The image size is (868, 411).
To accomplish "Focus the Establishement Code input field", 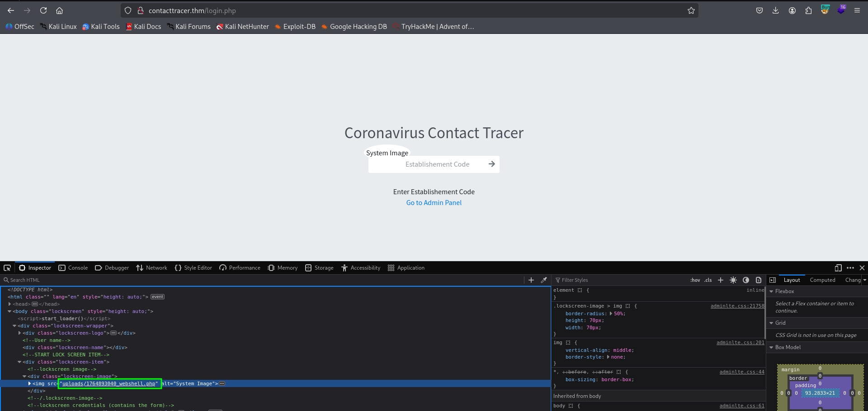I will pos(437,164).
